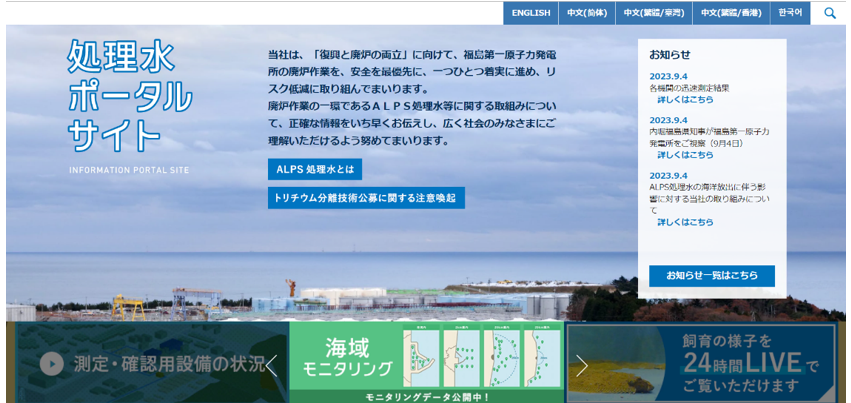851x403 pixels.
Task: Click the carousel next arrow
Action: click(582, 366)
